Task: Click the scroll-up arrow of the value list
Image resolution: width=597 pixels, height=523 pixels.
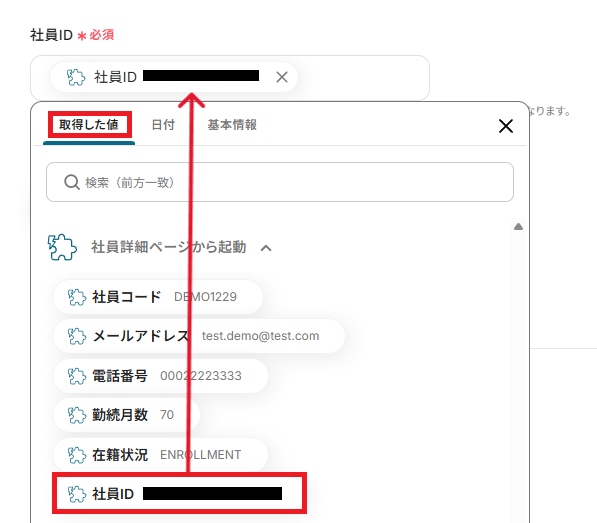Action: click(x=518, y=227)
